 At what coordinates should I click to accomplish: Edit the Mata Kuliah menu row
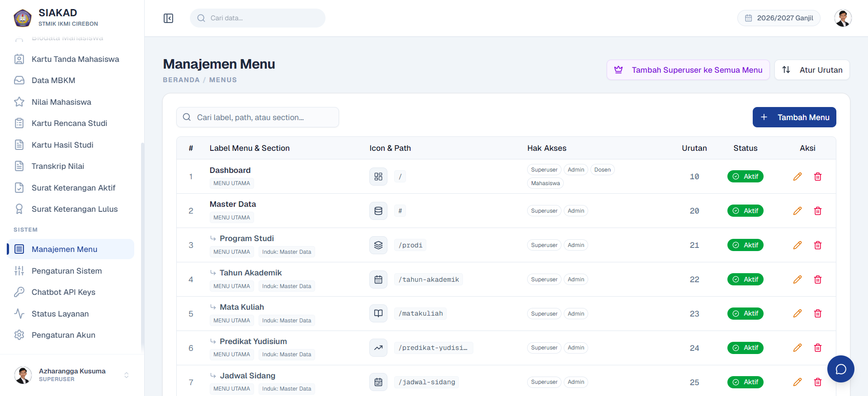tap(797, 313)
